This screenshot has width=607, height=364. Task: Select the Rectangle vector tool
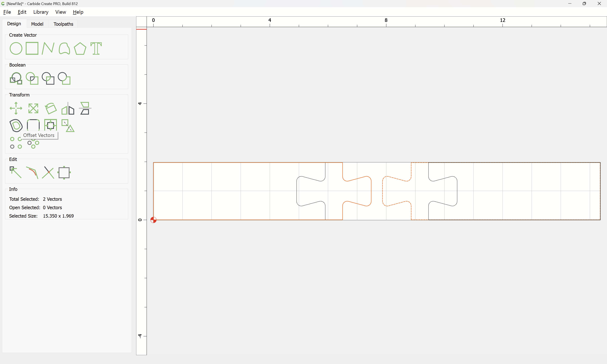pos(32,48)
